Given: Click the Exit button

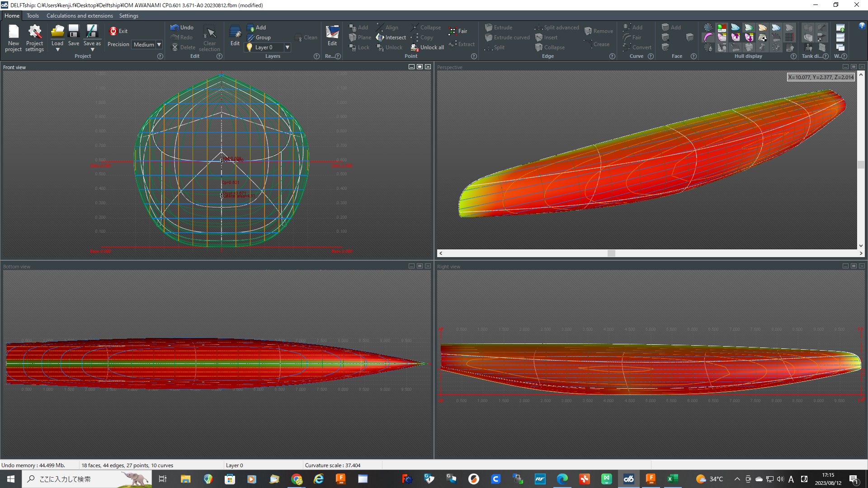Looking at the screenshot, I should (118, 31).
